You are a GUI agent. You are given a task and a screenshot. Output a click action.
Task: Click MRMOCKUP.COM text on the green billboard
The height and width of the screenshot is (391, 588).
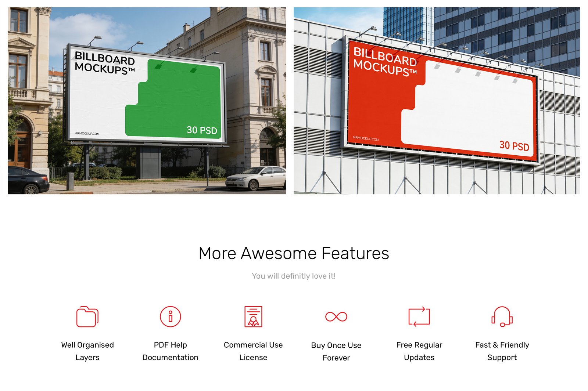[87, 134]
